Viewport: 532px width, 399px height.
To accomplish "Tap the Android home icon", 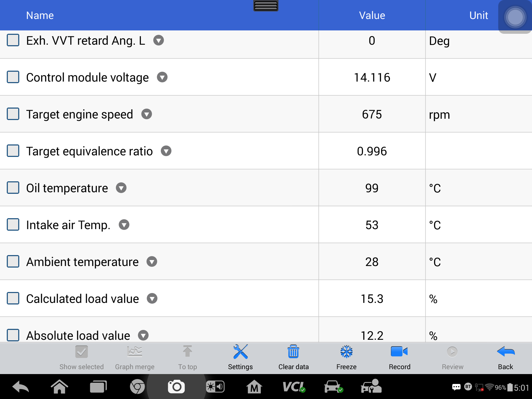I will [59, 387].
